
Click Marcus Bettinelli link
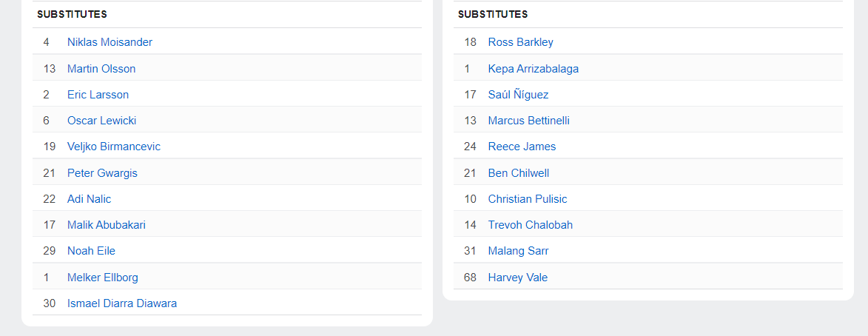click(x=528, y=121)
